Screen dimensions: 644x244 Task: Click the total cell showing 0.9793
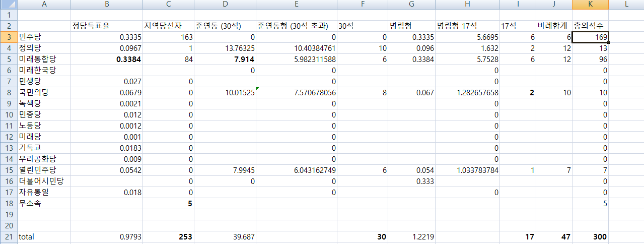pos(107,236)
